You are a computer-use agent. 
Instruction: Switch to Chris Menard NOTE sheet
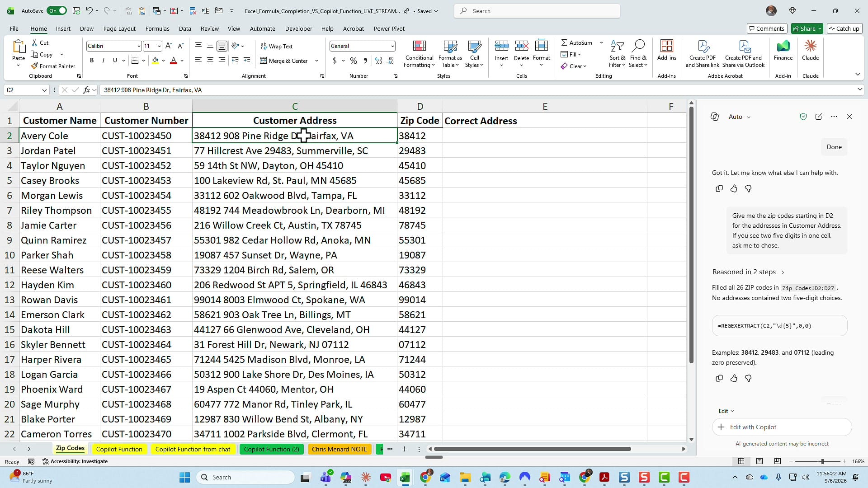(339, 449)
